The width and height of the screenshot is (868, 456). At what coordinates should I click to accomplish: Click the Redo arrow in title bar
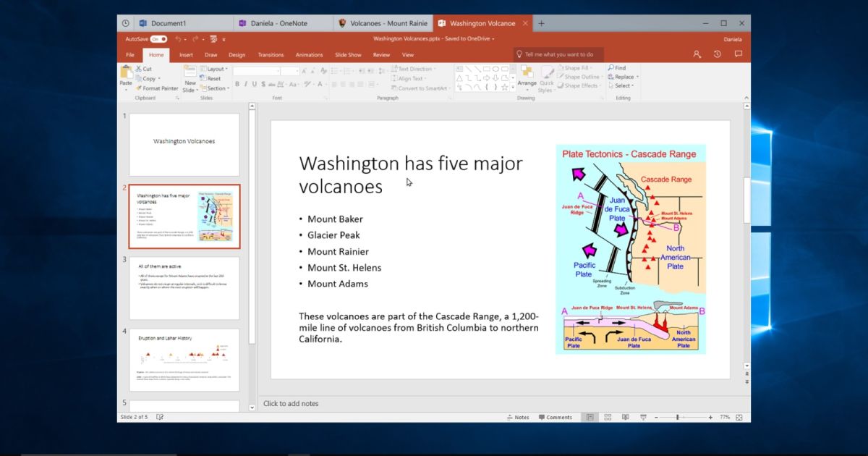[196, 39]
